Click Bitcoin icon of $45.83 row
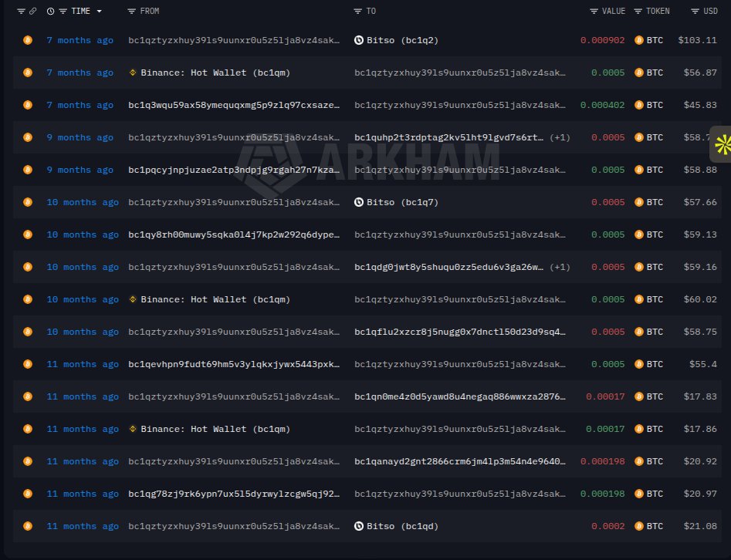This screenshot has width=731, height=560. pos(28,105)
